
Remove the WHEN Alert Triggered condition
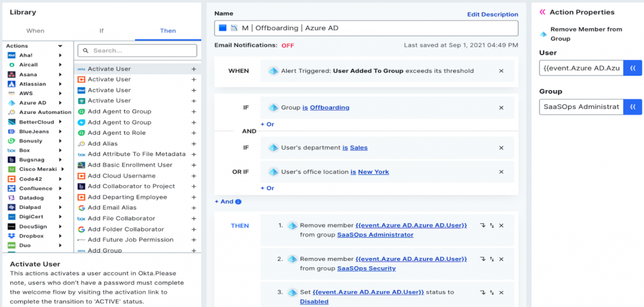pyautogui.click(x=501, y=71)
